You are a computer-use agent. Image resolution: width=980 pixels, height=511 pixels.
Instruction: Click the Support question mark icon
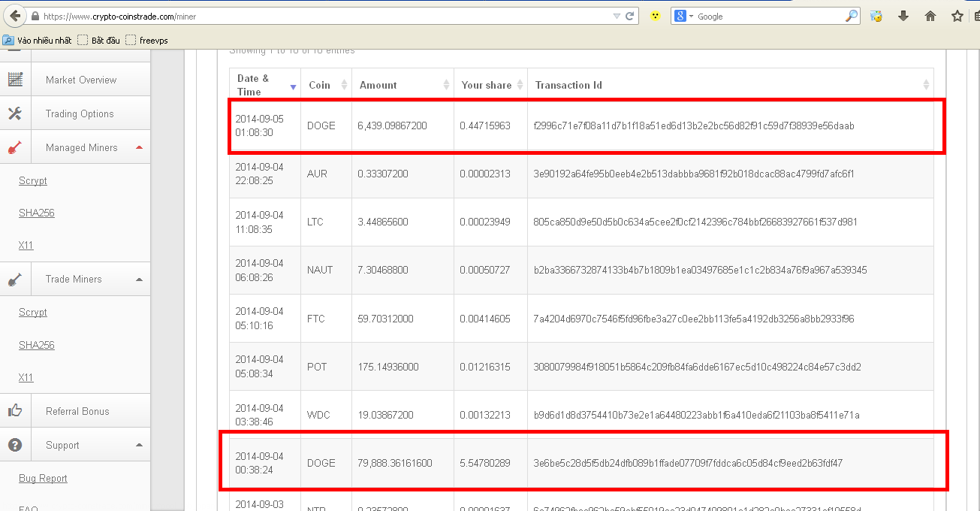pos(15,445)
